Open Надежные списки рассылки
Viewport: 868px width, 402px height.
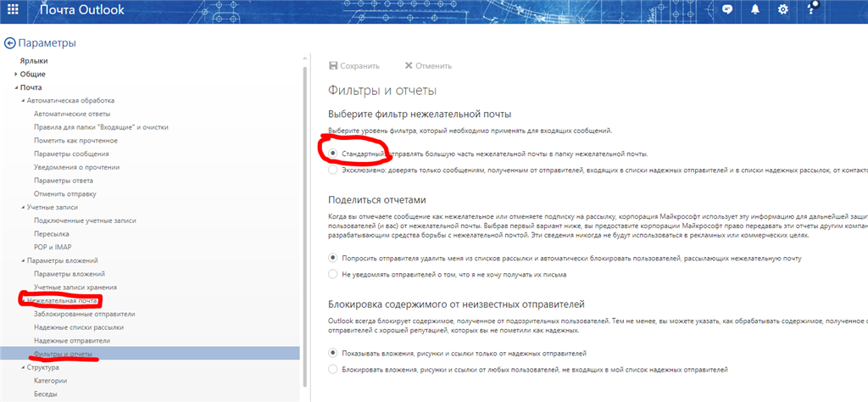pos(79,327)
